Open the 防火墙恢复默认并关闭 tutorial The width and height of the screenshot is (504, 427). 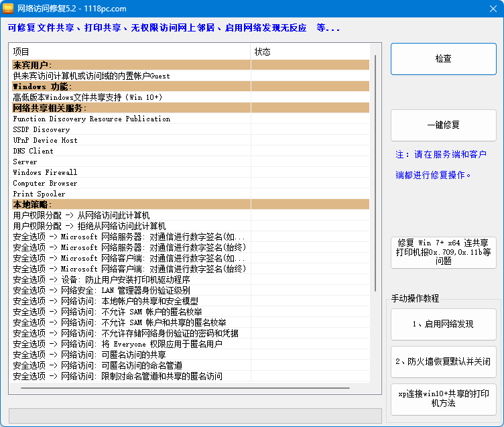point(443,362)
